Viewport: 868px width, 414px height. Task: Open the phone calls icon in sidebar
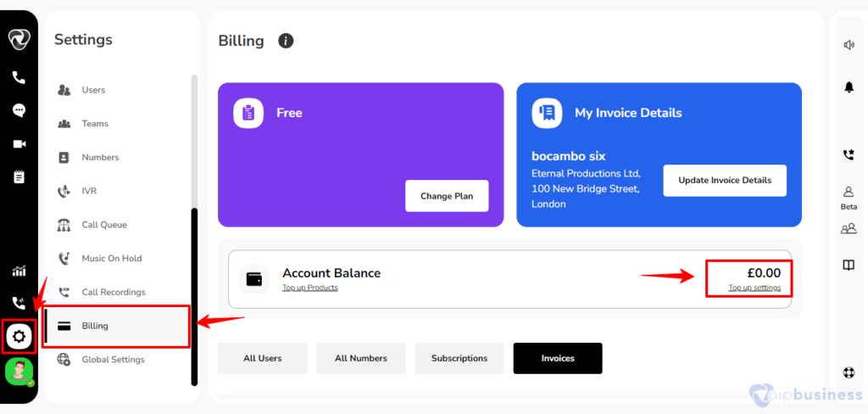pos(19,77)
